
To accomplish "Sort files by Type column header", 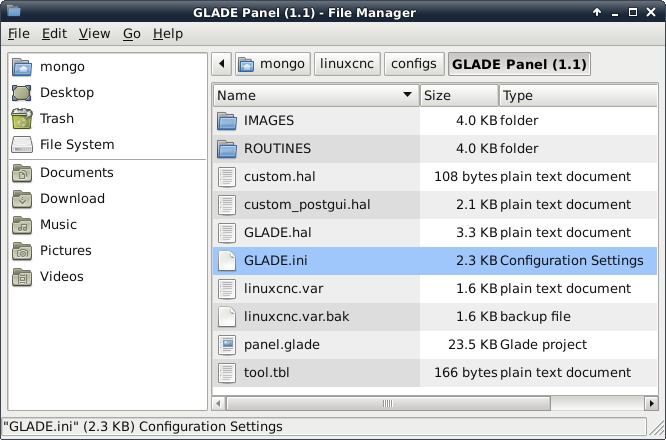I will tap(578, 95).
